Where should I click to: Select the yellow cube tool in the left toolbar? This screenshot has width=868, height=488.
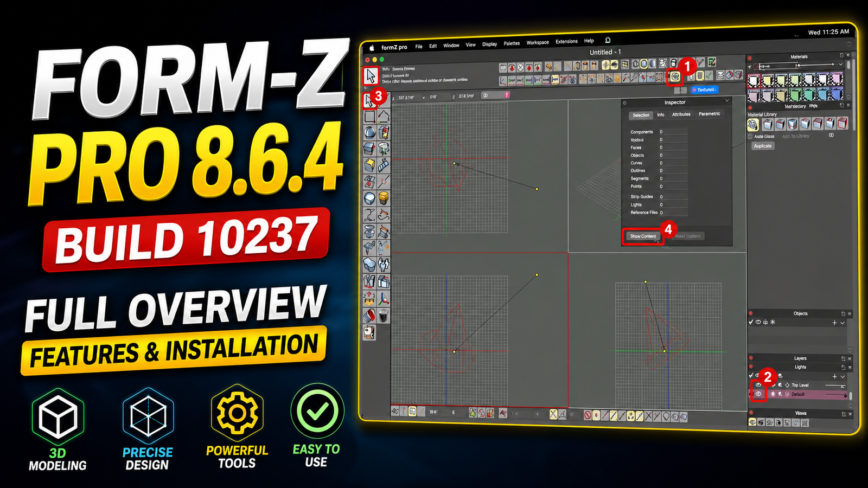(384, 198)
